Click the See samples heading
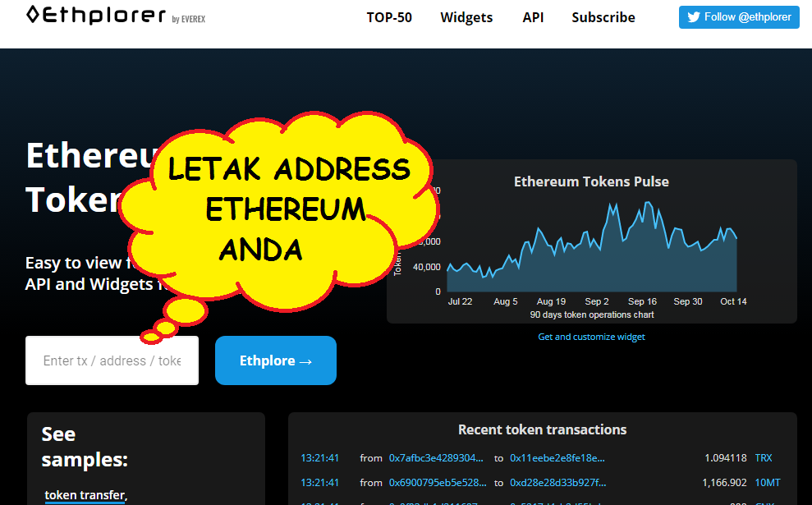Viewport: 812px width, 505px height. tap(85, 447)
